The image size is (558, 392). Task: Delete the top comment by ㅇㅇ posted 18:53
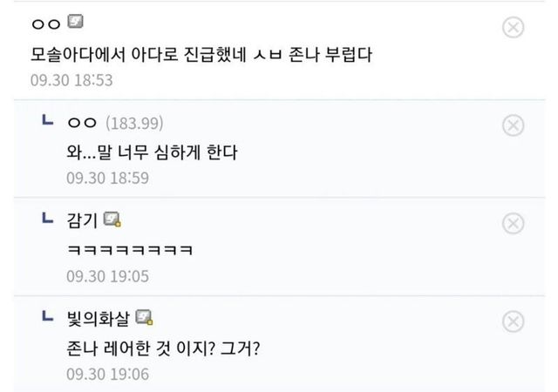514,28
